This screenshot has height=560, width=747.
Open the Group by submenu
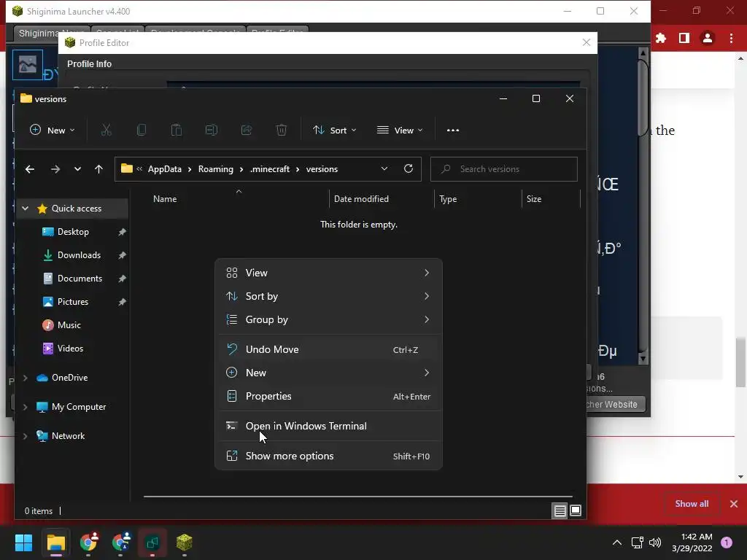328,319
